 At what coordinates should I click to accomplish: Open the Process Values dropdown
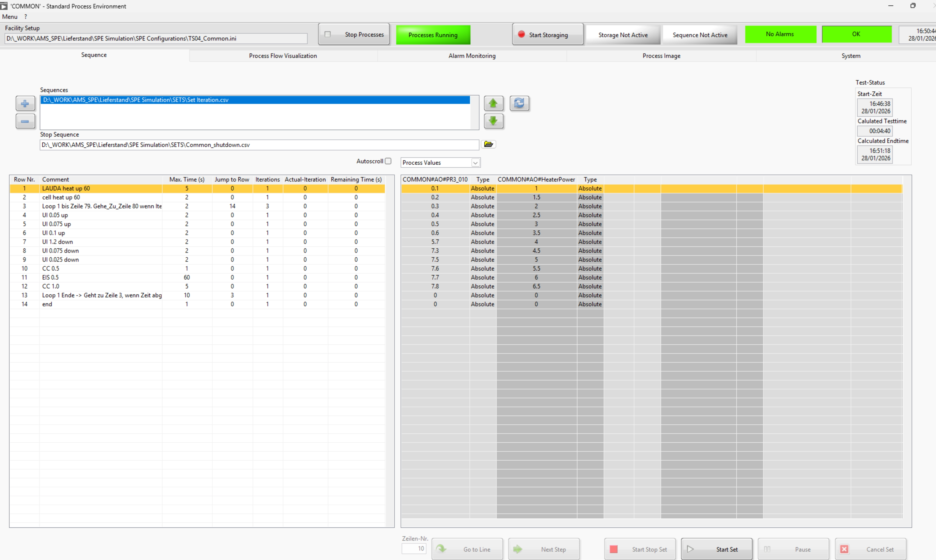(475, 163)
